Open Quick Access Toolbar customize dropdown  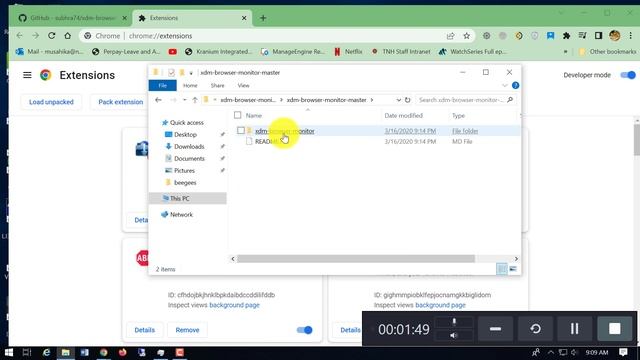(x=191, y=73)
